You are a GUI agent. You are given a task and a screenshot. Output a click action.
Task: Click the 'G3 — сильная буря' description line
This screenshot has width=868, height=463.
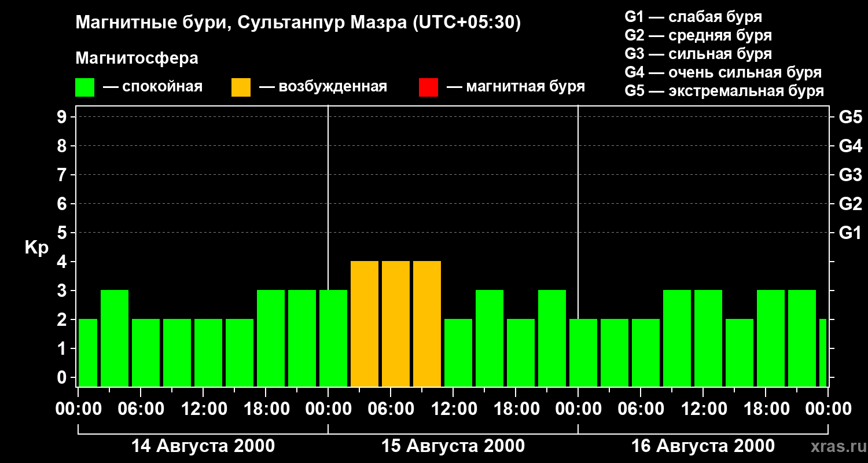coord(698,54)
